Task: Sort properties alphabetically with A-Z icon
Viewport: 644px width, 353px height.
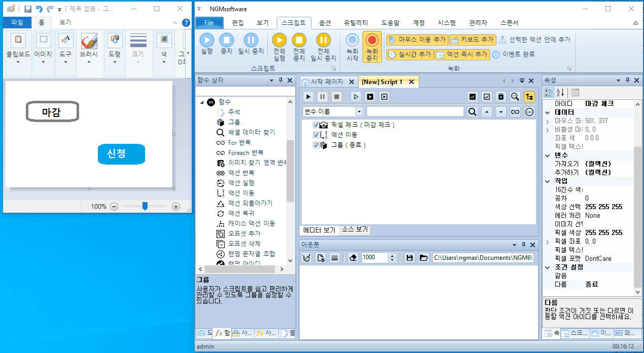Action: click(x=560, y=92)
